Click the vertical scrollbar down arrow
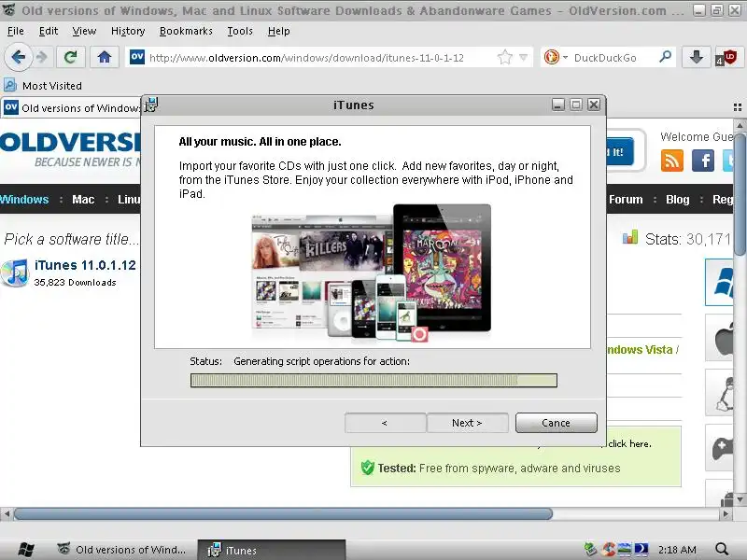747x560 pixels. click(x=740, y=499)
